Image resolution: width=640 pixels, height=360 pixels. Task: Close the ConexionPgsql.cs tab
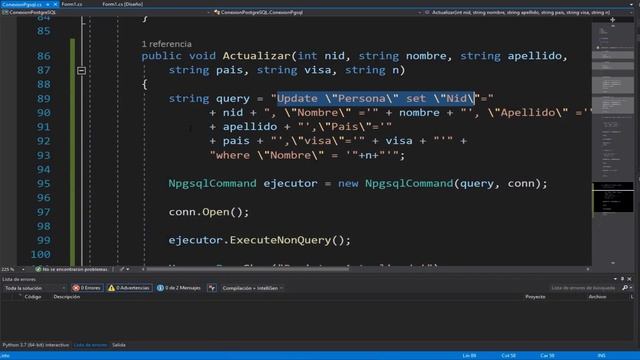pos(55,4)
